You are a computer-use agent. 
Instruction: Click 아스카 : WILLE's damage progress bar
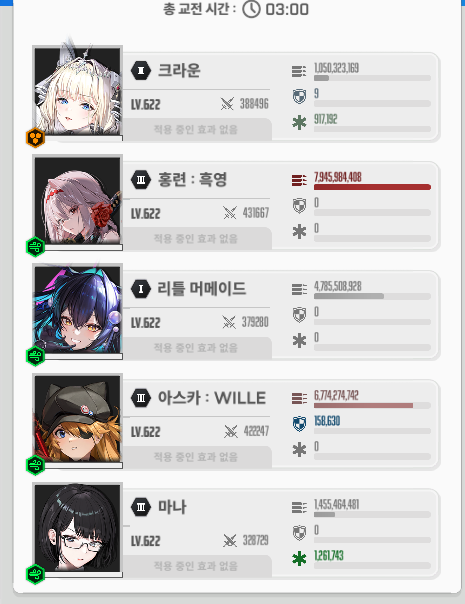(372, 406)
